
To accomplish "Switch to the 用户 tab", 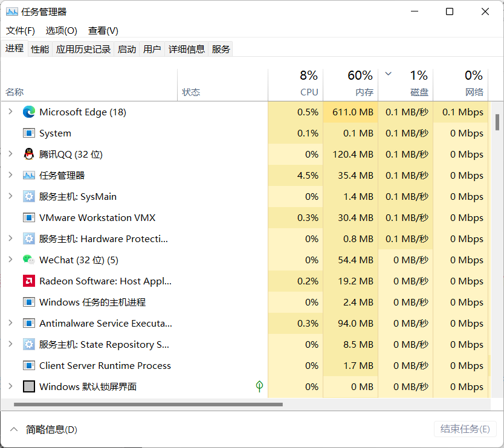I will [x=152, y=49].
